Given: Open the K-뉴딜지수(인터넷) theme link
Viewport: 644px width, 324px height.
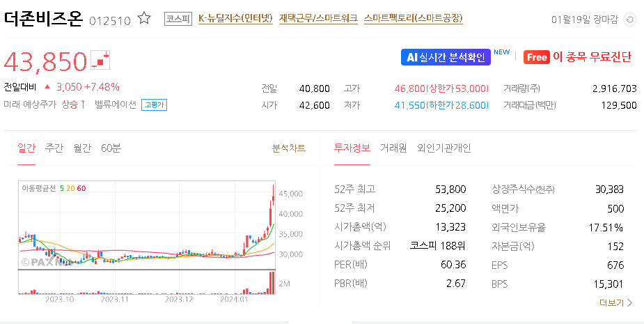Looking at the screenshot, I should point(235,19).
